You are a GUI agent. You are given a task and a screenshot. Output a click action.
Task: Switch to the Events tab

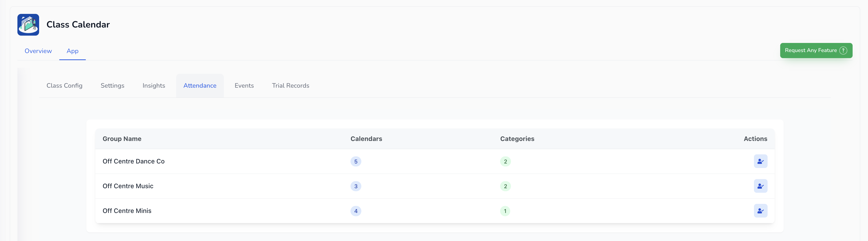click(x=244, y=86)
